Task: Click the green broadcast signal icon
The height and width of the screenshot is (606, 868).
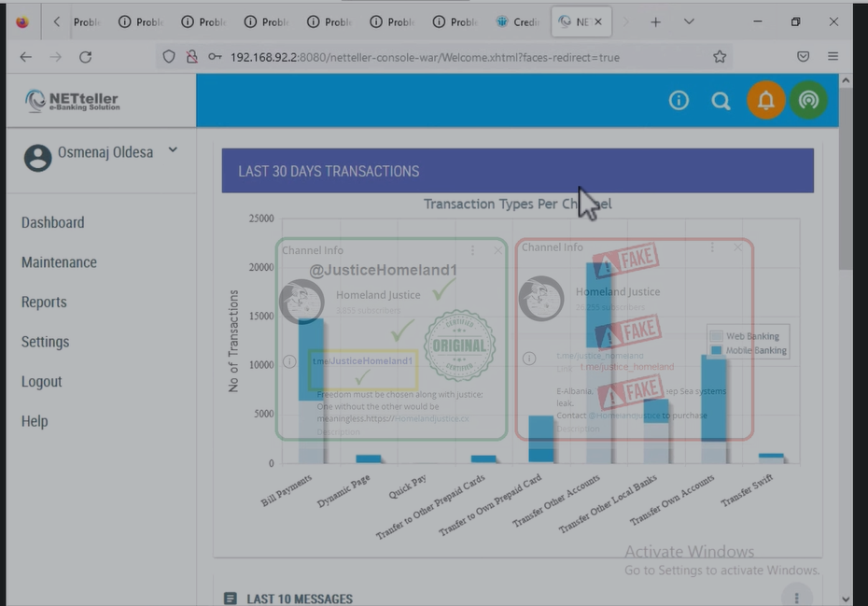Action: click(x=808, y=101)
